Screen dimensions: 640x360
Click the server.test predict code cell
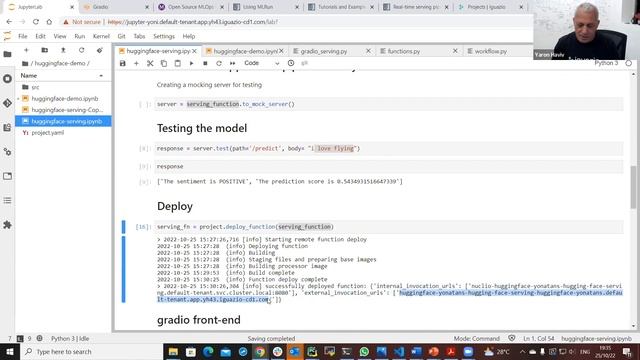(x=389, y=149)
